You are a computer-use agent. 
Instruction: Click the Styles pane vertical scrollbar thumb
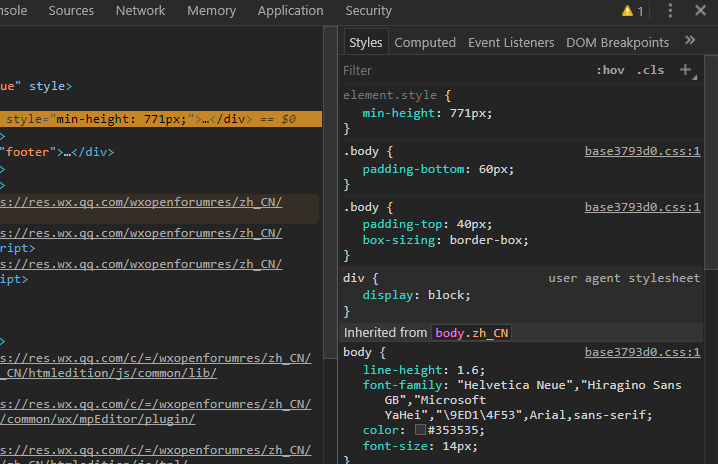711,162
